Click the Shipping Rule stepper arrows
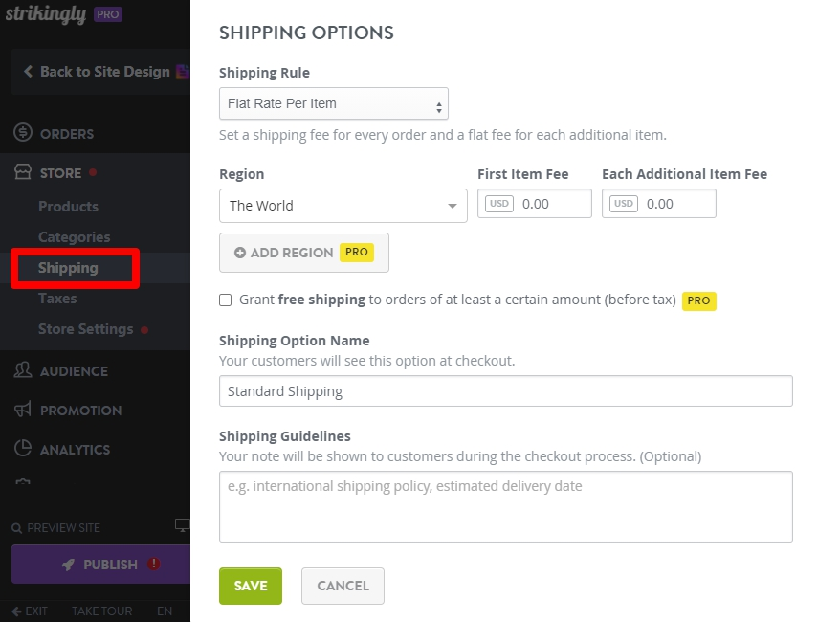This screenshot has height=622, width=840. click(x=438, y=103)
